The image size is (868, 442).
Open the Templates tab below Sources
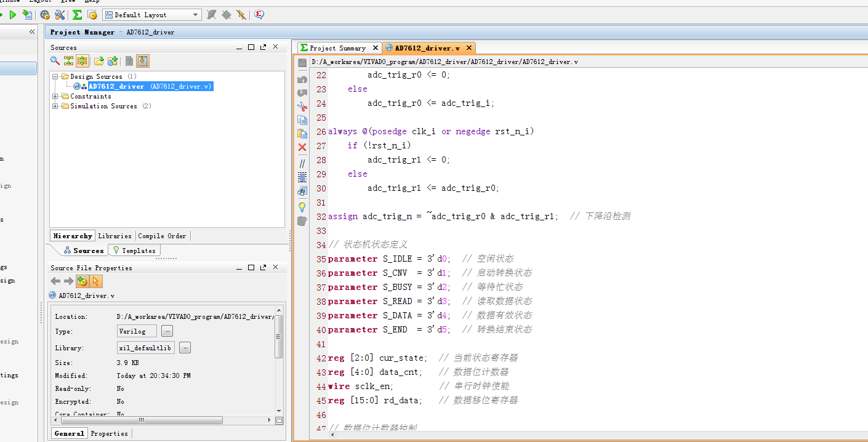click(135, 251)
